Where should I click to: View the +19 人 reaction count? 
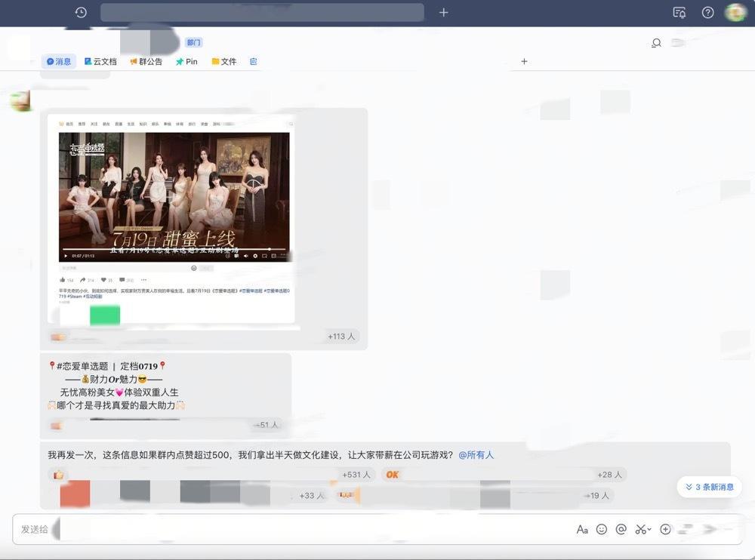point(596,496)
